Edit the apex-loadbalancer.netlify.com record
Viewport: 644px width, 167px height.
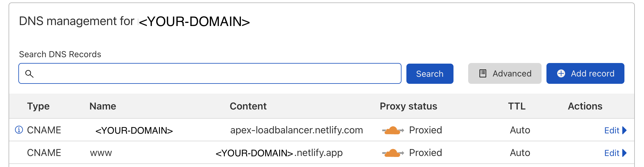612,131
